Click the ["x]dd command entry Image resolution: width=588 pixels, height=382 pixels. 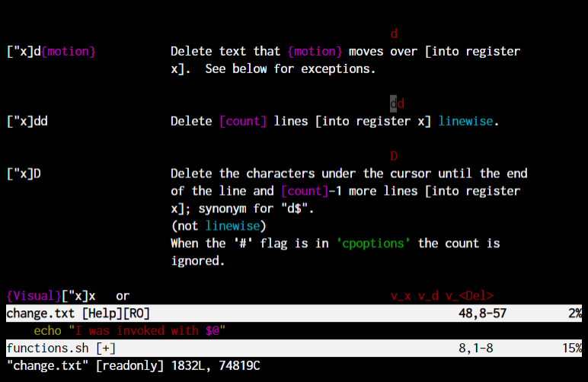27,121
